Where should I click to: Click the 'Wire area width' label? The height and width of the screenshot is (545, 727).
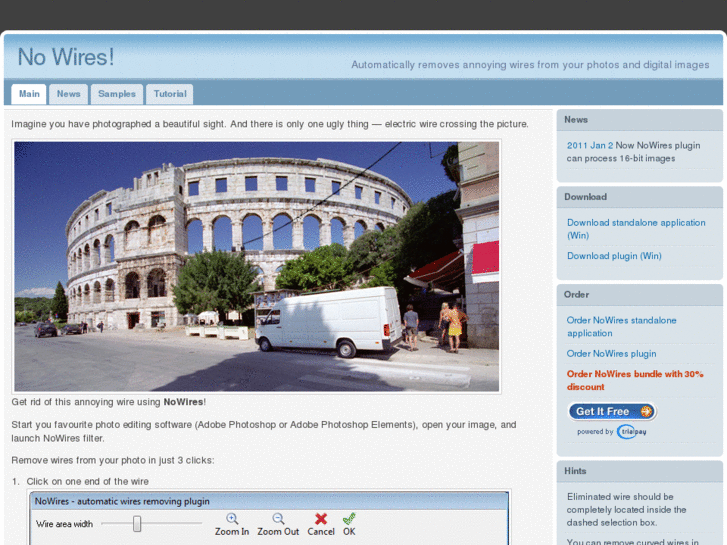(x=64, y=524)
